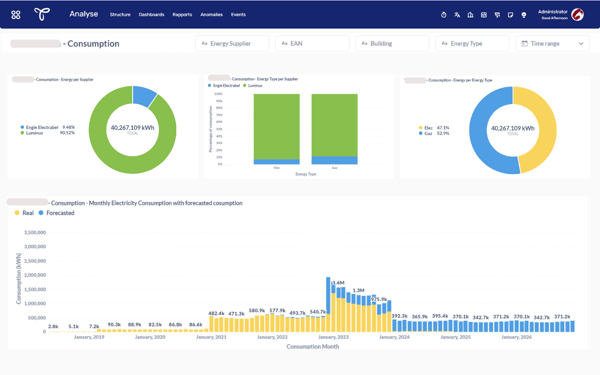Click the lightbulb tips icon

click(524, 15)
